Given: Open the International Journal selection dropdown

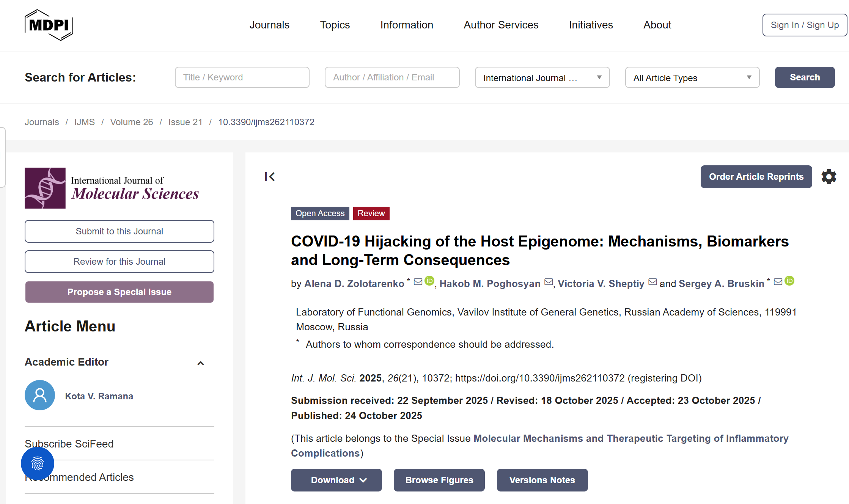Looking at the screenshot, I should [x=542, y=78].
